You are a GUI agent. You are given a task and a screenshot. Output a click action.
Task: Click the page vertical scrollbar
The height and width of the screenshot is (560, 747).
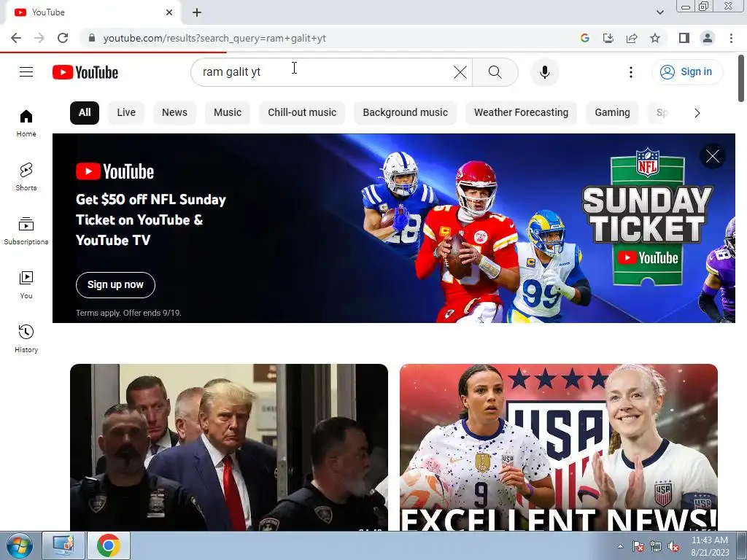(741, 79)
